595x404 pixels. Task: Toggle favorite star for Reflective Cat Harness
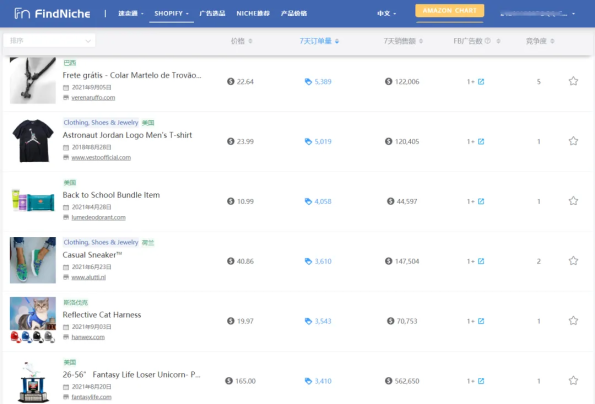573,321
